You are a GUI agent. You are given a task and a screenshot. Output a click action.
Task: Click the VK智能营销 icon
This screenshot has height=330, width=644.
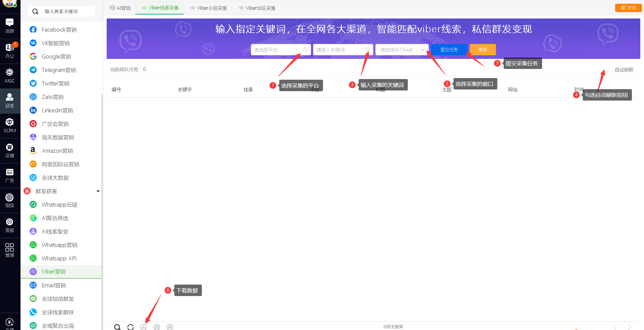pos(33,43)
